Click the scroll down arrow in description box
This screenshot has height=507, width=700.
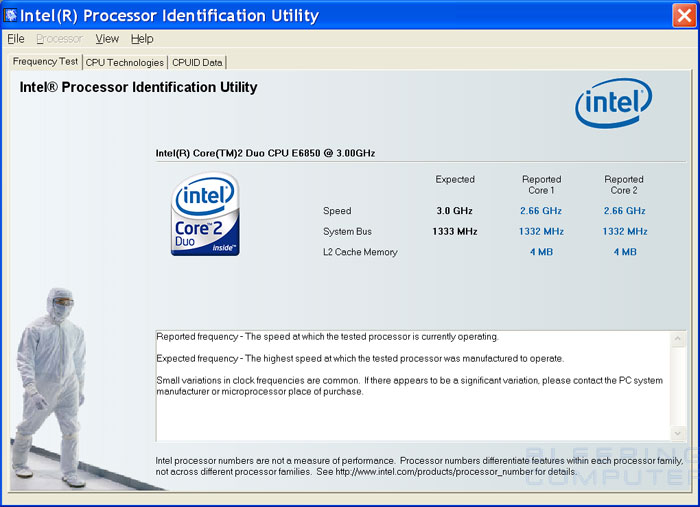coord(678,433)
